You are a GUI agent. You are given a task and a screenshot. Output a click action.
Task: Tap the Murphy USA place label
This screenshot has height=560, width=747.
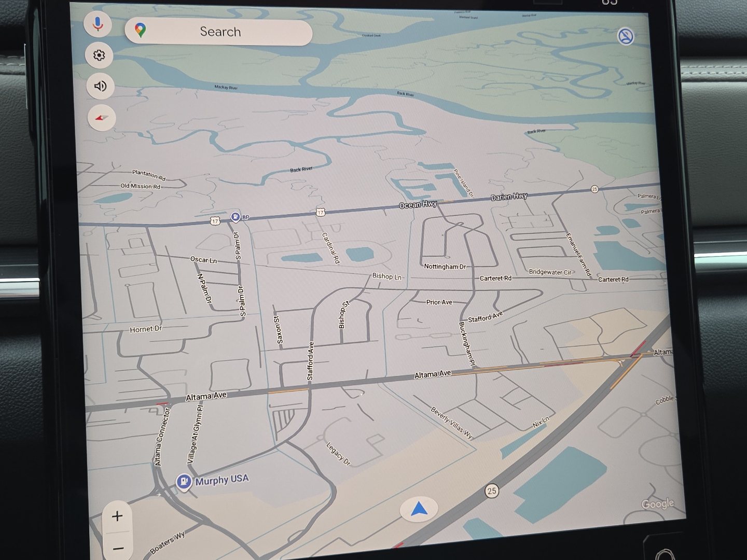coord(222,480)
